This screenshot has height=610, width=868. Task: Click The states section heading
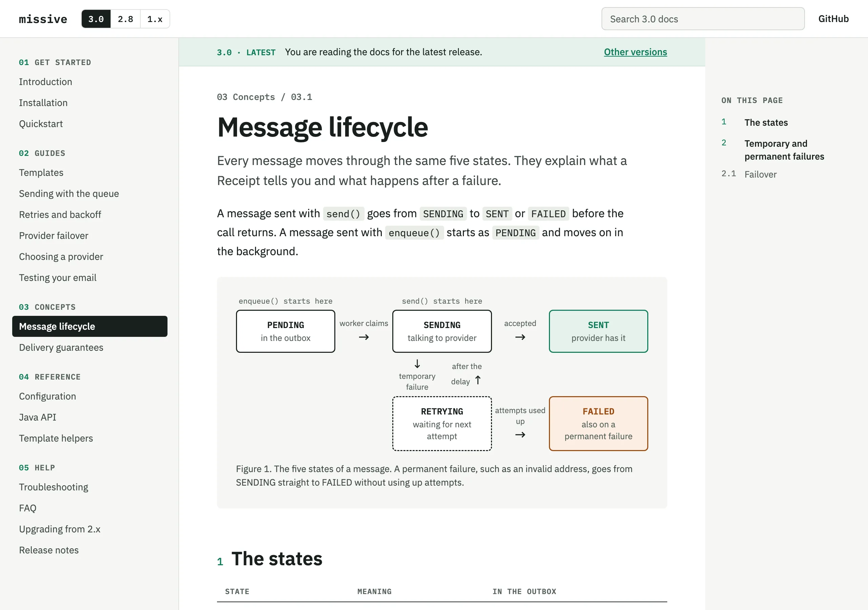pyautogui.click(x=277, y=558)
